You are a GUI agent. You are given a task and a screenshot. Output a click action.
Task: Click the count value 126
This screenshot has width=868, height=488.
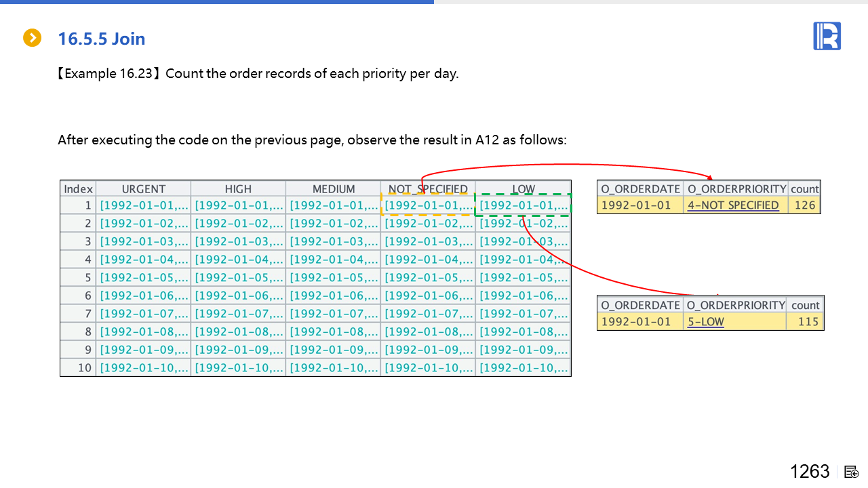(804, 205)
